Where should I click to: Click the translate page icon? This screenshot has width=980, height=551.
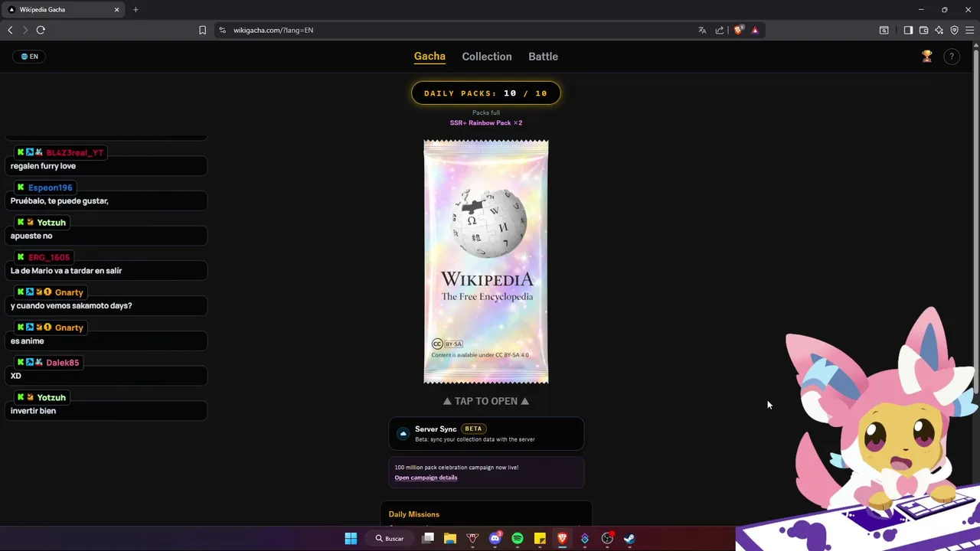[702, 30]
